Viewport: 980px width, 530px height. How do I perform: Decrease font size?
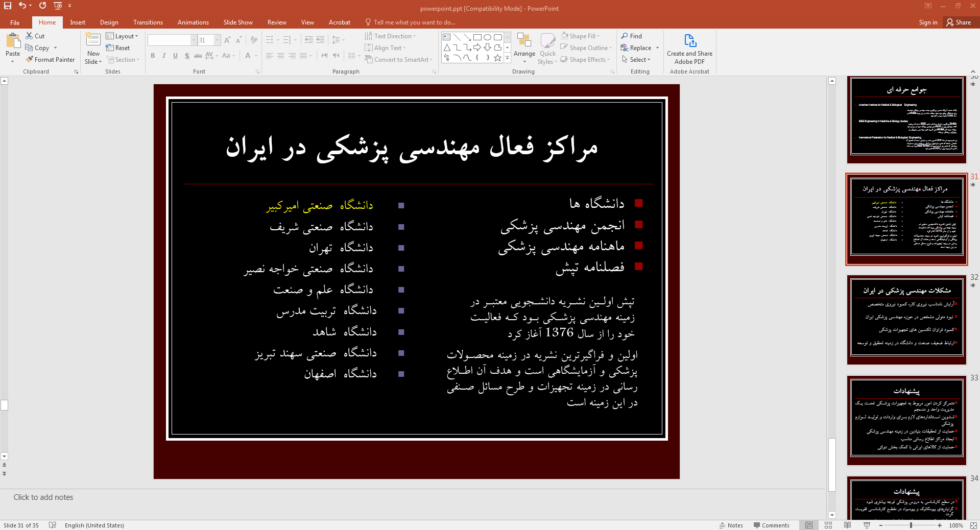238,40
